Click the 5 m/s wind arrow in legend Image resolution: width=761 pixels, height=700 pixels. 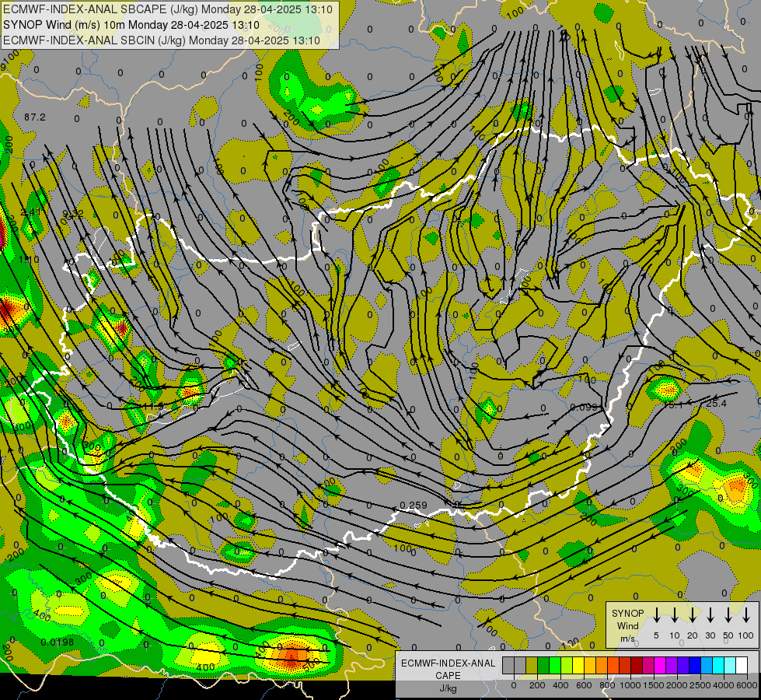[x=656, y=614]
